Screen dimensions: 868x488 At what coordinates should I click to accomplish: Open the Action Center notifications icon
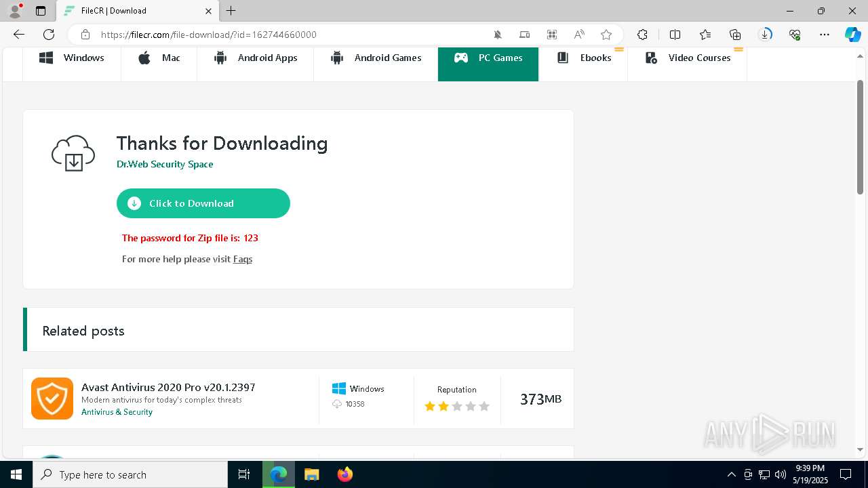point(846,474)
